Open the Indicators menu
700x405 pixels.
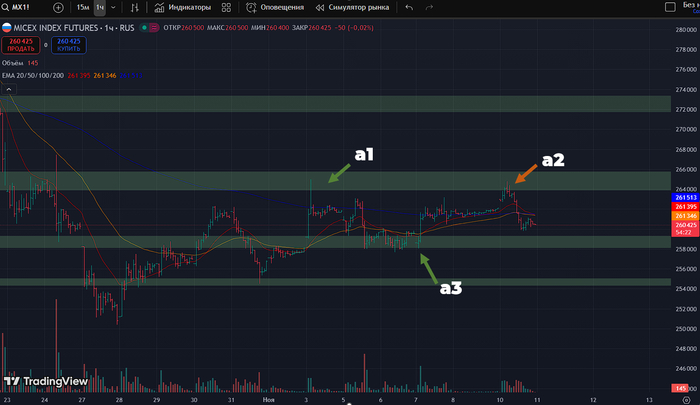click(x=181, y=7)
